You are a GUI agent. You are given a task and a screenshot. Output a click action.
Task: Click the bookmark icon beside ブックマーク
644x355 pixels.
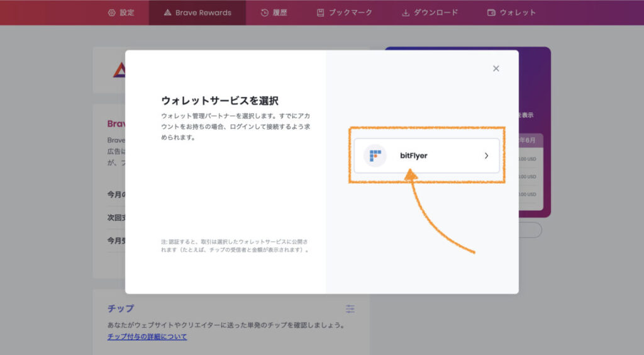click(321, 13)
